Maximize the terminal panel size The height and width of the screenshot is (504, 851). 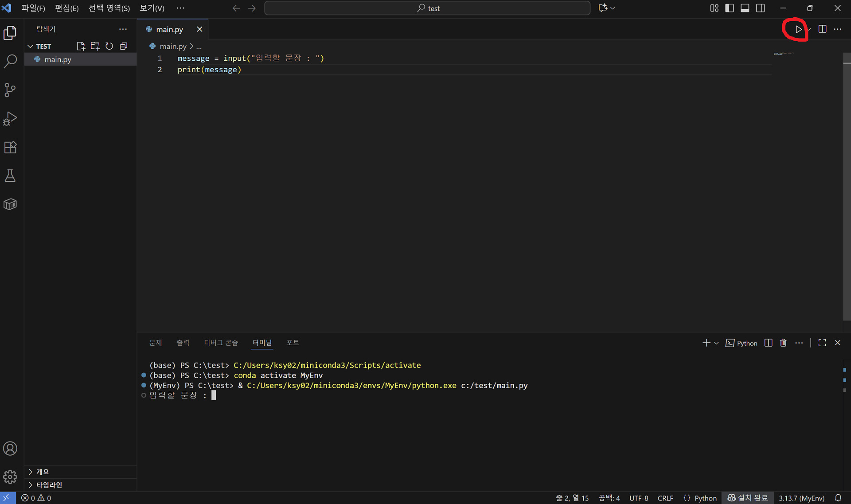coord(822,343)
